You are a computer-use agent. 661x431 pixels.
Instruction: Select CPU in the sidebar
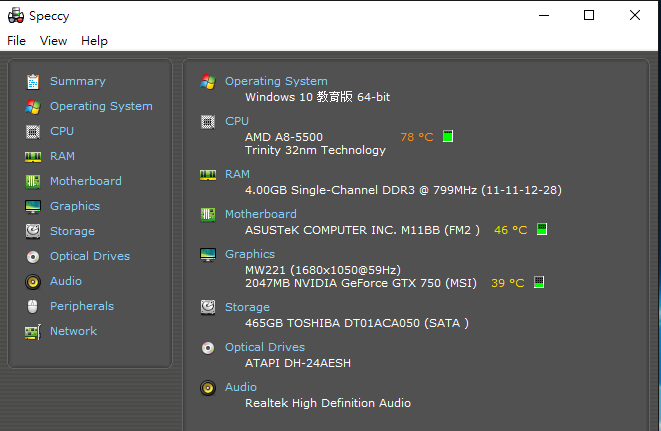(x=62, y=131)
